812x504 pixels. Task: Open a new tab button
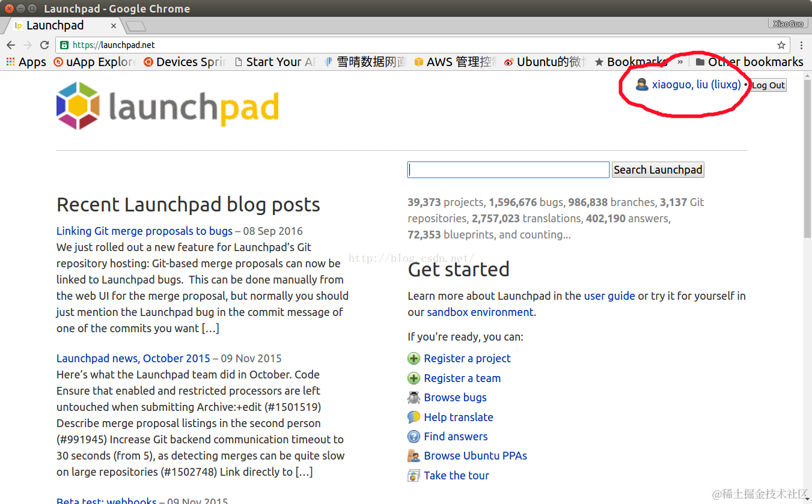[x=136, y=26]
